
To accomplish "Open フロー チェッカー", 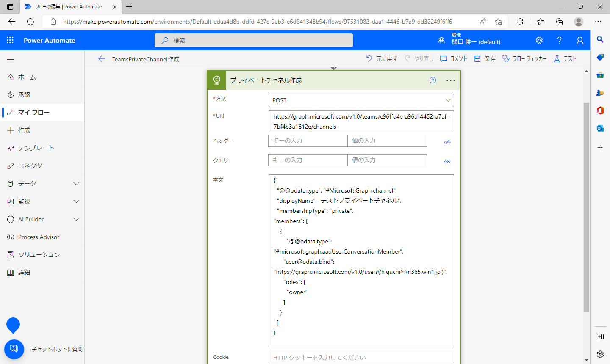I will point(524,59).
